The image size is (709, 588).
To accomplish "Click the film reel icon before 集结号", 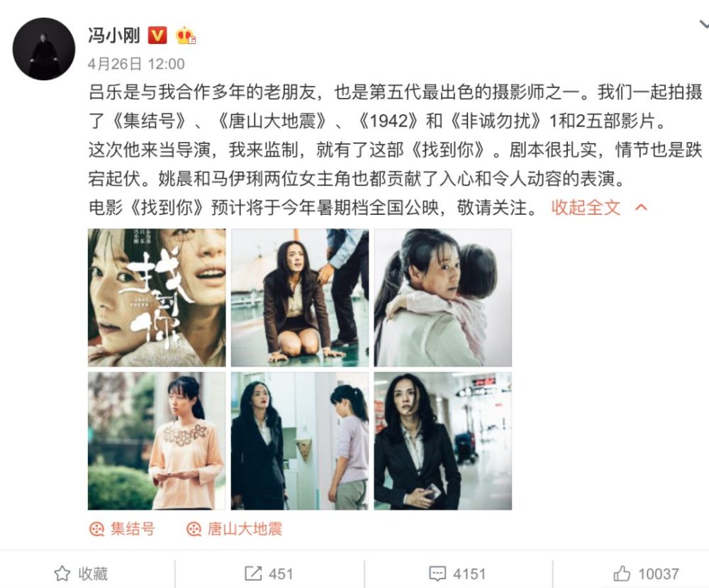I will [x=96, y=528].
